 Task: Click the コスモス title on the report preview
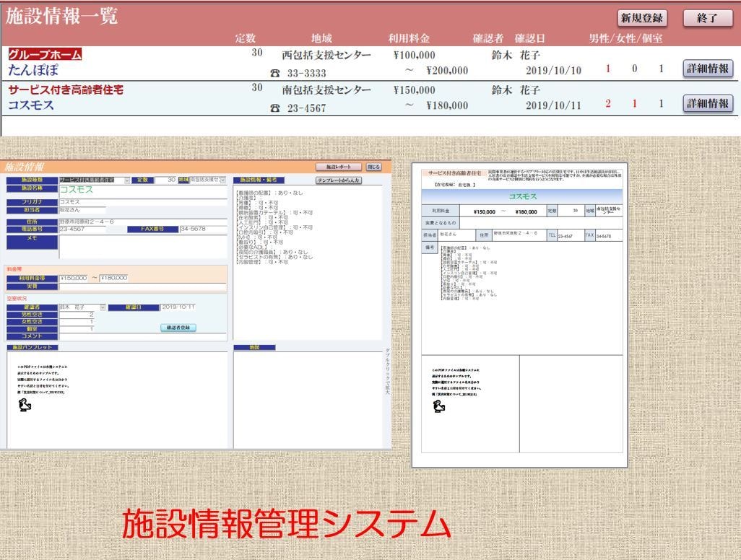point(522,196)
